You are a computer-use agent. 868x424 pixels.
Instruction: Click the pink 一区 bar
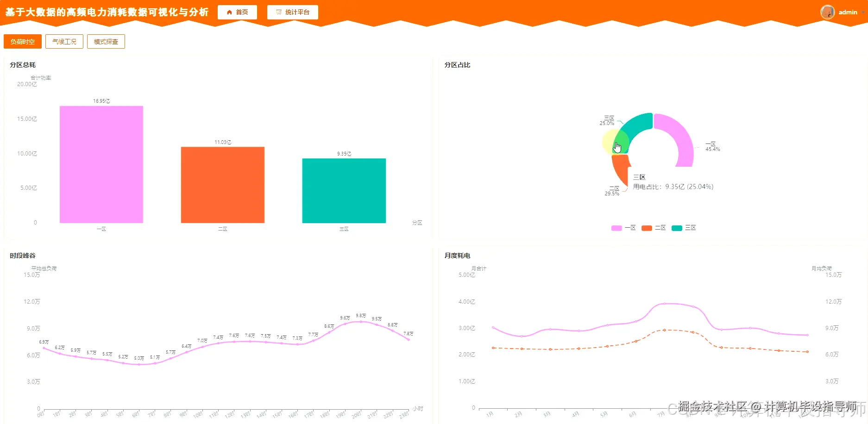click(101, 164)
